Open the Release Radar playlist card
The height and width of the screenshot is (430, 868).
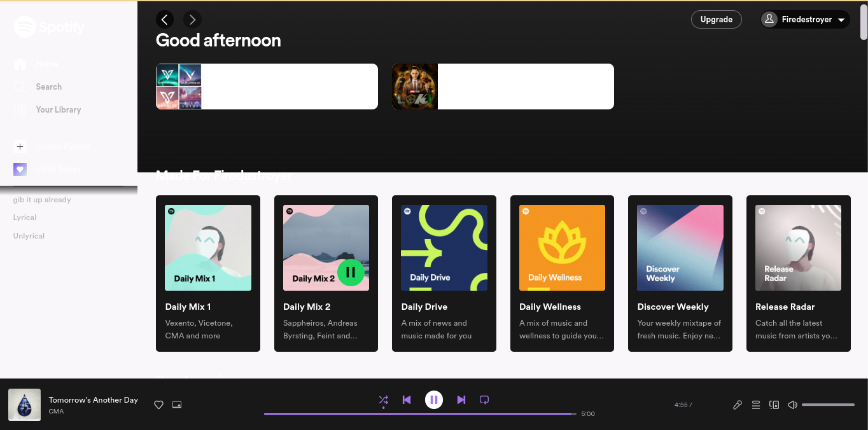pyautogui.click(x=799, y=274)
